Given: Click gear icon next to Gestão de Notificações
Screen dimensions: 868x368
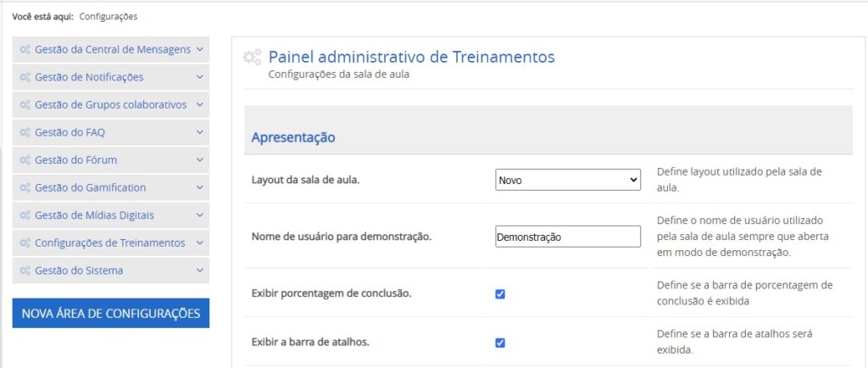Looking at the screenshot, I should 25,77.
